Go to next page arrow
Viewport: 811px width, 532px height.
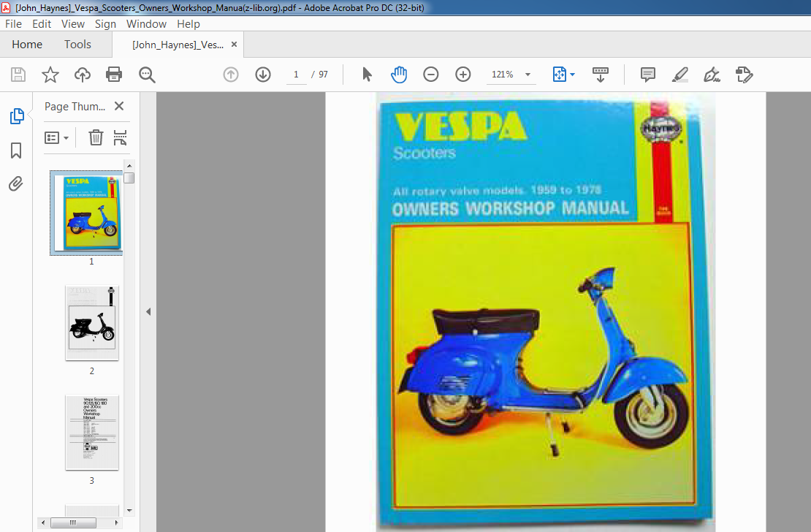click(x=263, y=75)
